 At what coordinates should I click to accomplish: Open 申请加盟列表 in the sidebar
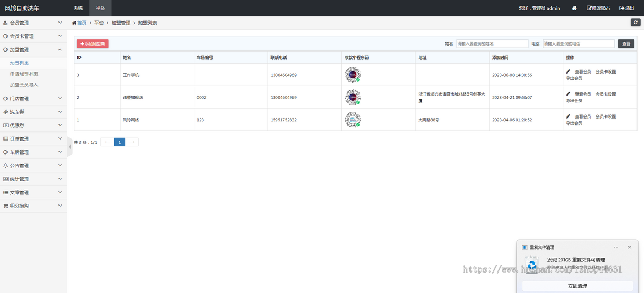click(x=24, y=74)
